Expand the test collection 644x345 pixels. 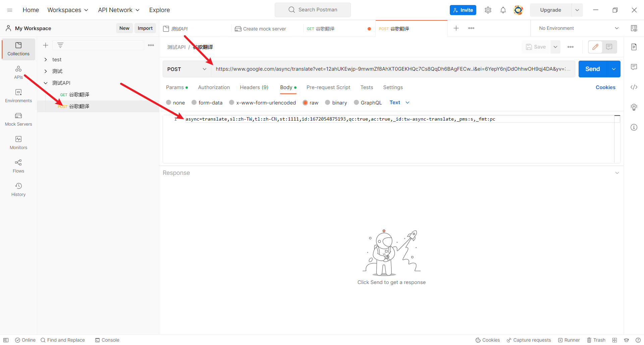(x=46, y=60)
